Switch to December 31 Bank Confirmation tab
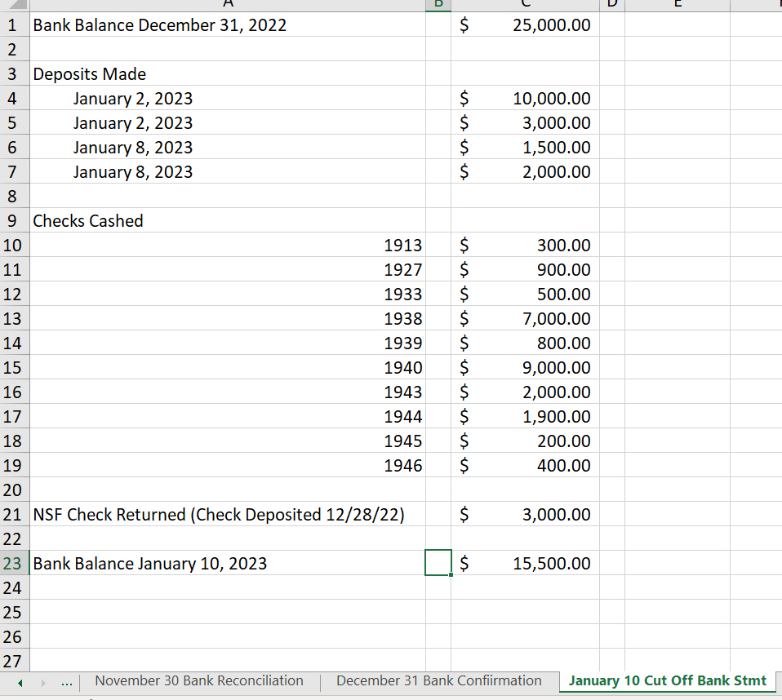 coord(439,681)
